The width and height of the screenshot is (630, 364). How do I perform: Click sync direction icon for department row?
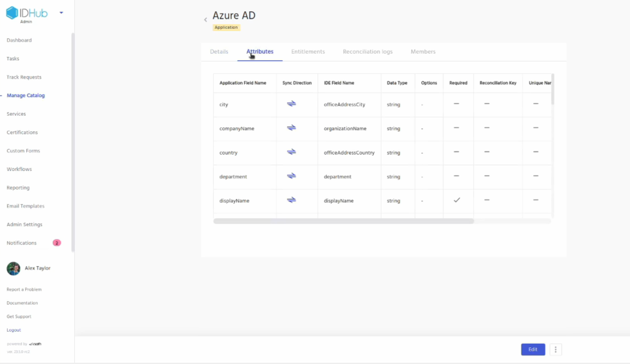[292, 176]
